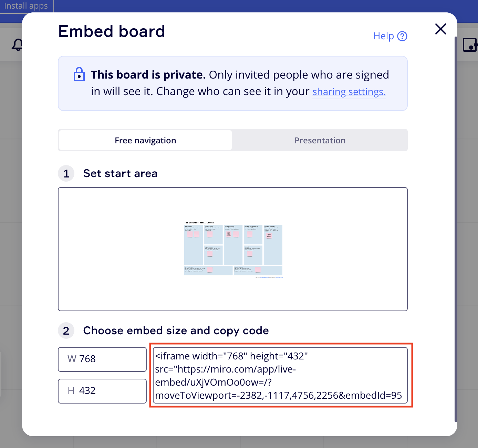The width and height of the screenshot is (478, 448).
Task: Open the Help link text
Action: point(383,36)
